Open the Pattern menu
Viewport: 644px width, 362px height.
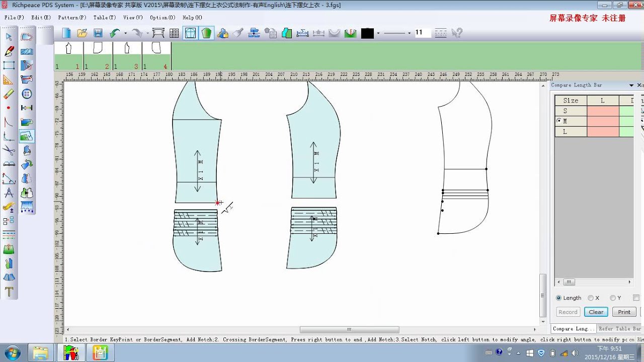click(72, 18)
